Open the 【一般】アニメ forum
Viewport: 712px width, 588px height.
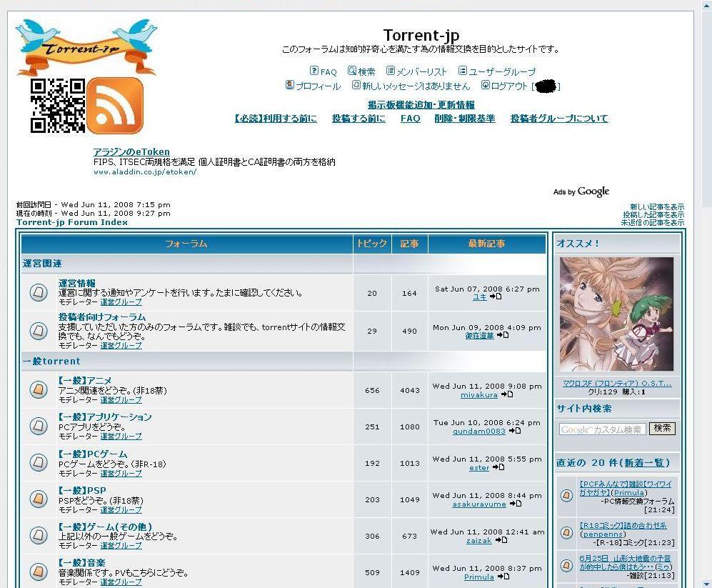85,380
